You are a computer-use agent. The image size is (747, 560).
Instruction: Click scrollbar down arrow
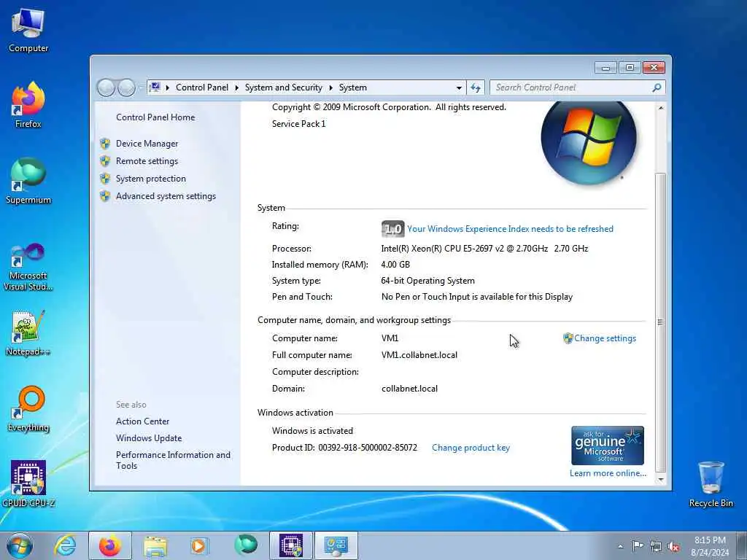(x=660, y=480)
